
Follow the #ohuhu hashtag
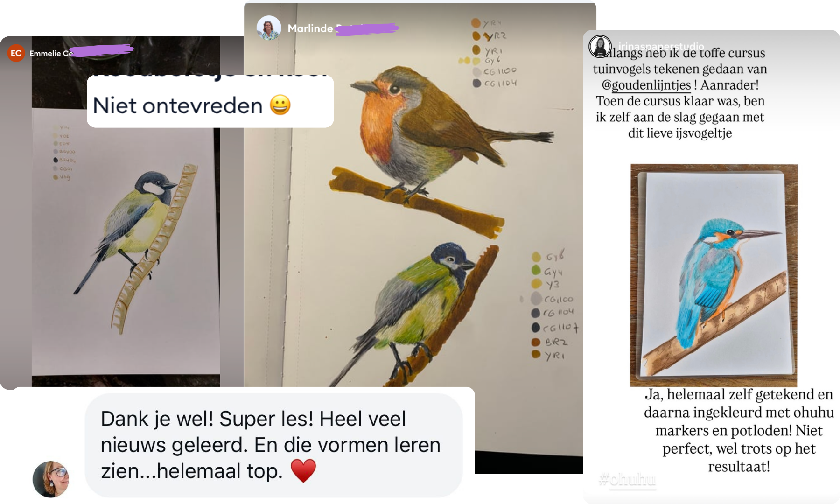[x=627, y=479]
